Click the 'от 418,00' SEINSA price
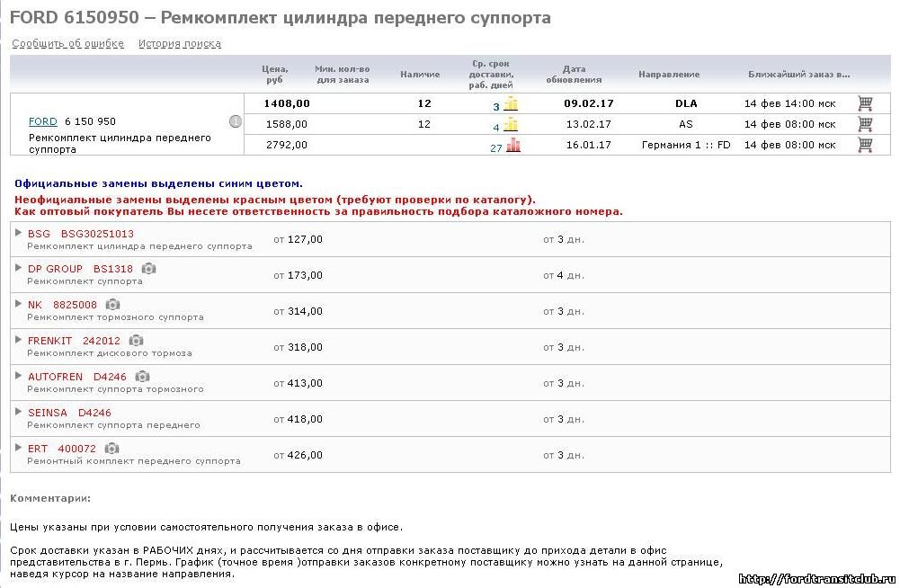The height and width of the screenshot is (588, 900). pos(298,419)
